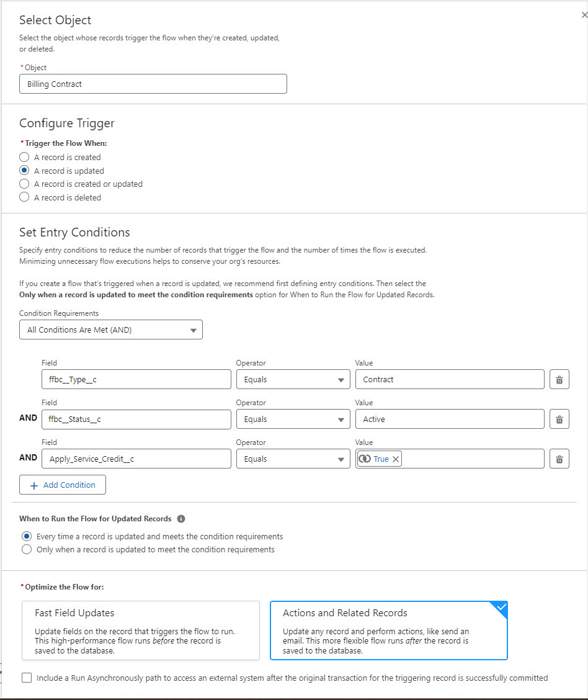
Task: Click the Billing Contract object field
Action: pos(153,84)
